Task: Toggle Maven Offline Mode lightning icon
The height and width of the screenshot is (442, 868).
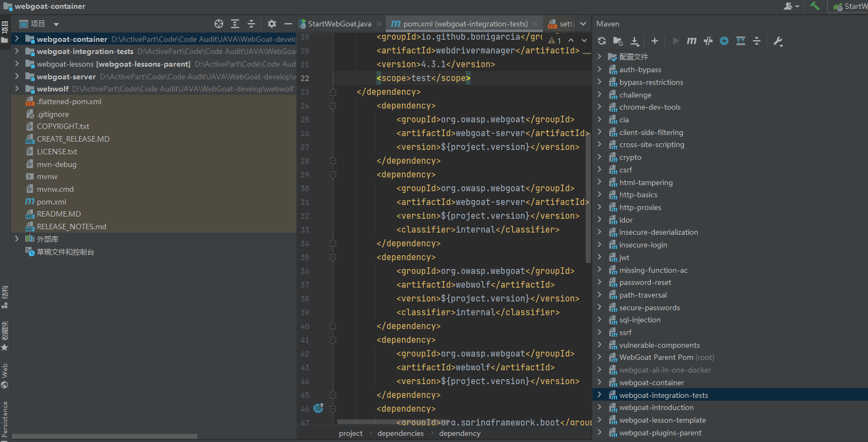Action: (724, 41)
